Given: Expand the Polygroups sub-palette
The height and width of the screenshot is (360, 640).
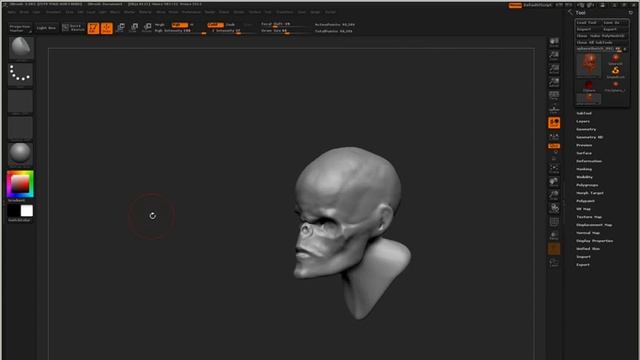Looking at the screenshot, I should click(x=587, y=185).
